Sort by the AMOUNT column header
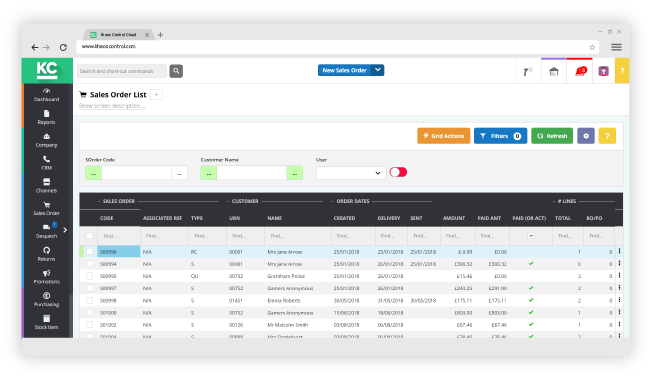This screenshot has height=380, width=656. 454,218
